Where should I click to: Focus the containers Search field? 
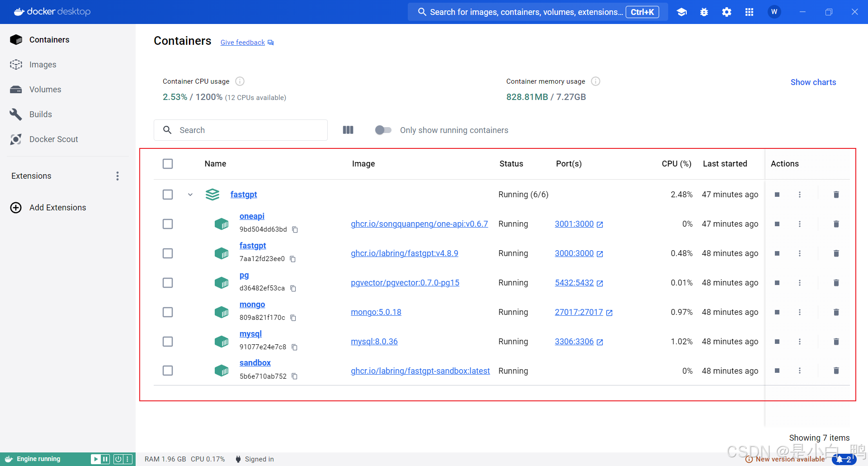pos(241,130)
